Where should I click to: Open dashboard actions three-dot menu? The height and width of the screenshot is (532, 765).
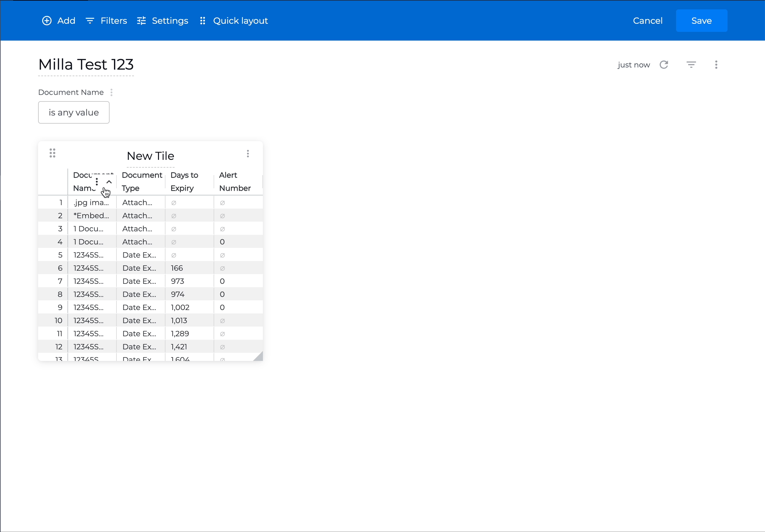coord(716,65)
